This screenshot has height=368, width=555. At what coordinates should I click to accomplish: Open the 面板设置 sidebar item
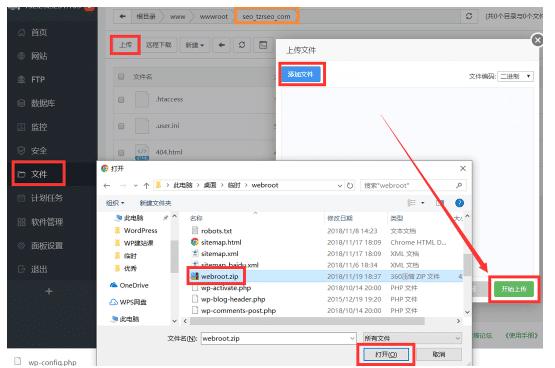[46, 246]
